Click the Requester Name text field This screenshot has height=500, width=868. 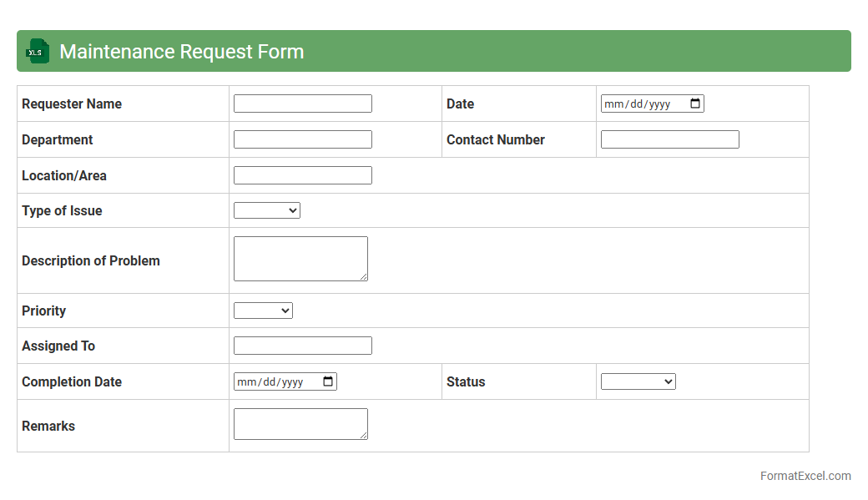pyautogui.click(x=302, y=104)
